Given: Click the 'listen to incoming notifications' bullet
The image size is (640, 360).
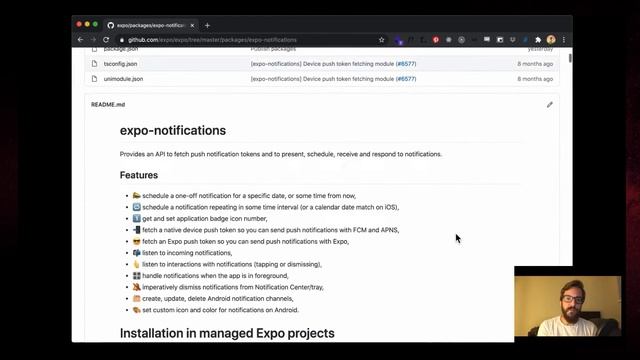Looking at the screenshot, I should click(187, 253).
